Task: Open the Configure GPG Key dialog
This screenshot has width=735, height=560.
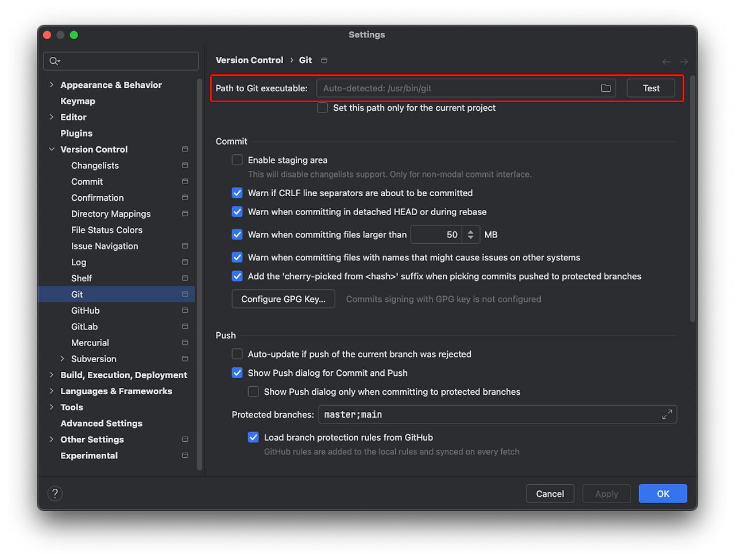Action: (283, 298)
